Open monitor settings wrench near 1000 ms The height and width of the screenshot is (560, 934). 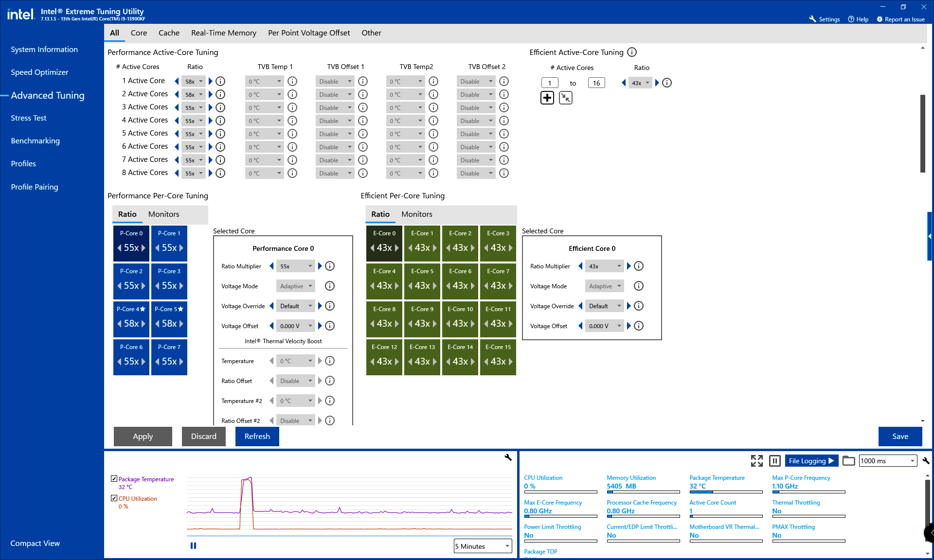[x=925, y=461]
